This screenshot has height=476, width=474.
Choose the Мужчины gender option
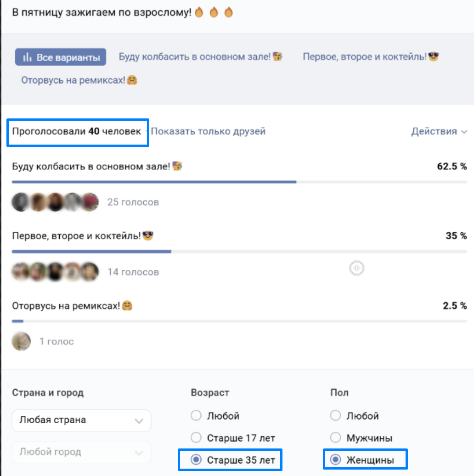[x=336, y=437]
